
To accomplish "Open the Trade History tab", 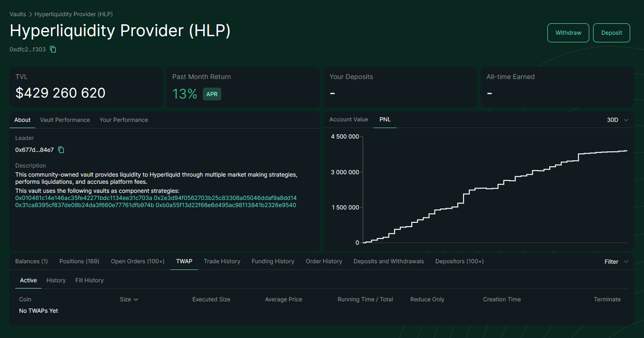I will point(222,261).
